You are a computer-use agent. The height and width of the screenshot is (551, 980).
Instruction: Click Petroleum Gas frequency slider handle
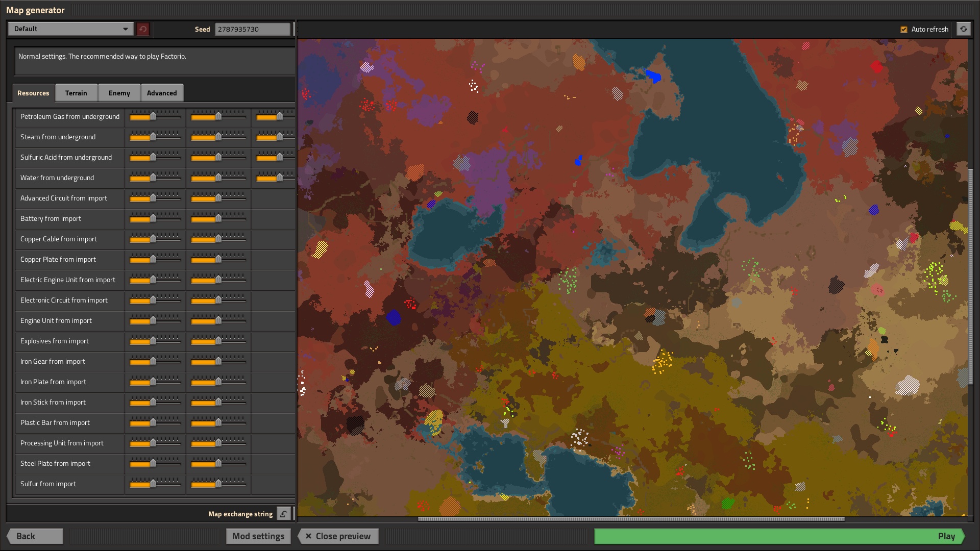(153, 116)
